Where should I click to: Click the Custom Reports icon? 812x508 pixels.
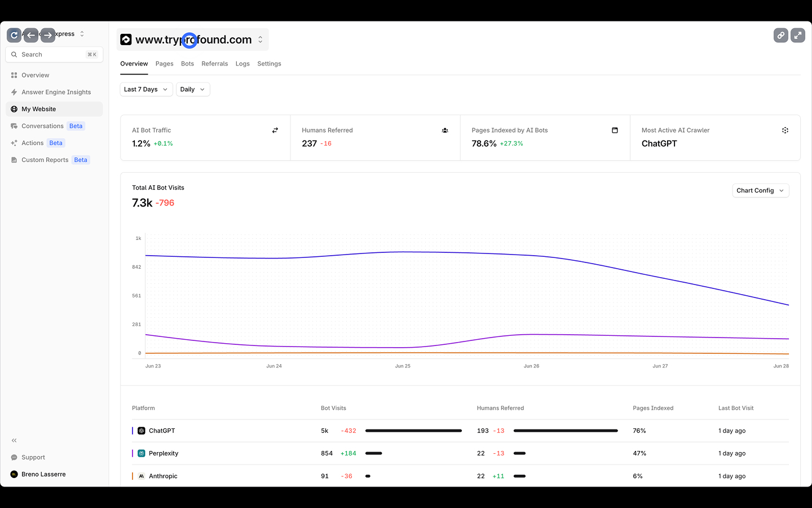14,160
